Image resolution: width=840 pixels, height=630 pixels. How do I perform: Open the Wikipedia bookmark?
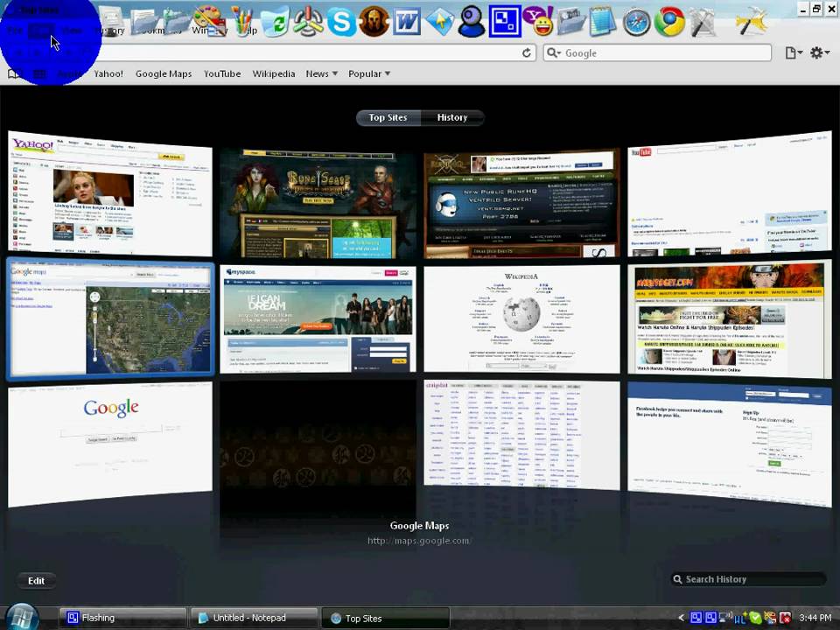point(274,73)
